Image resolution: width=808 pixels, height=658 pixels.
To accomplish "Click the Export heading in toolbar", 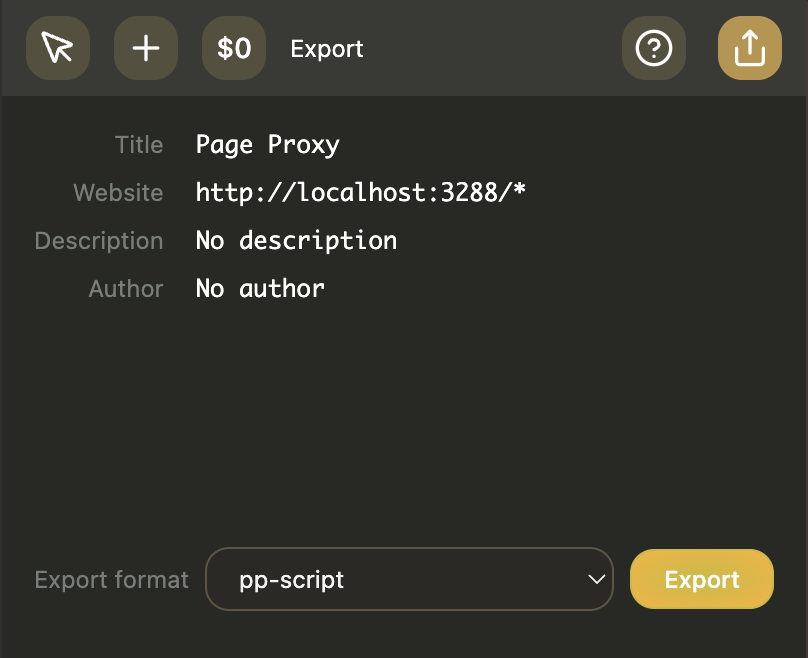I will coord(327,49).
